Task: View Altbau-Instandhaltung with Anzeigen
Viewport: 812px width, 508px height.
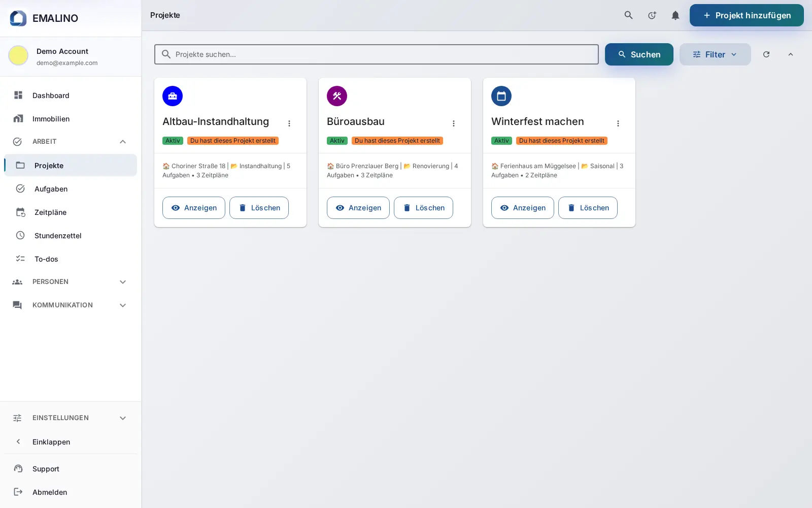Action: click(x=194, y=208)
